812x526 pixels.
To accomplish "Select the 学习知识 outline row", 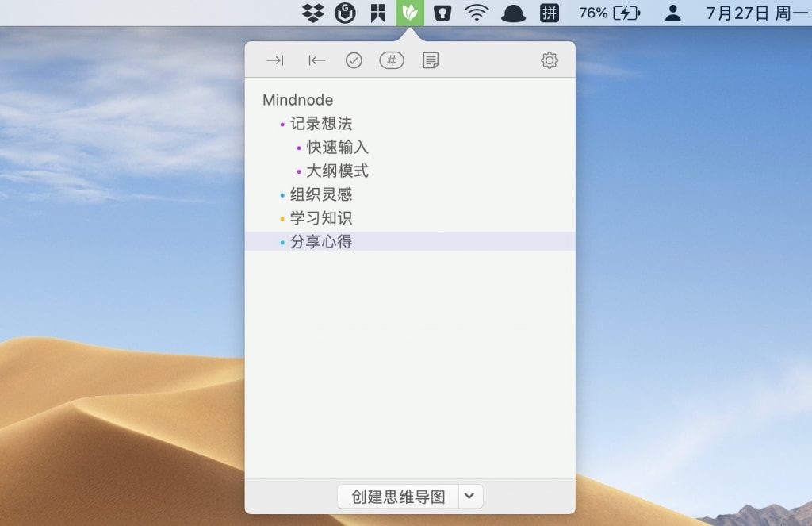I will pyautogui.click(x=410, y=217).
